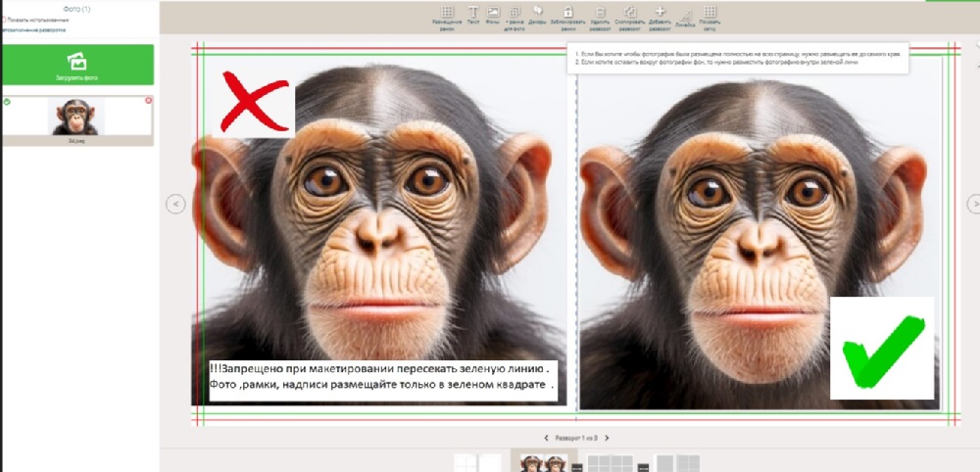Toggle the show grid (Показать сетку) option
The image size is (980, 472).
coord(710,14)
